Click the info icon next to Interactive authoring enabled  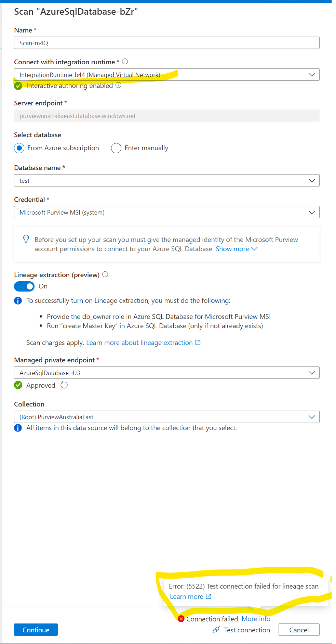coord(118,85)
